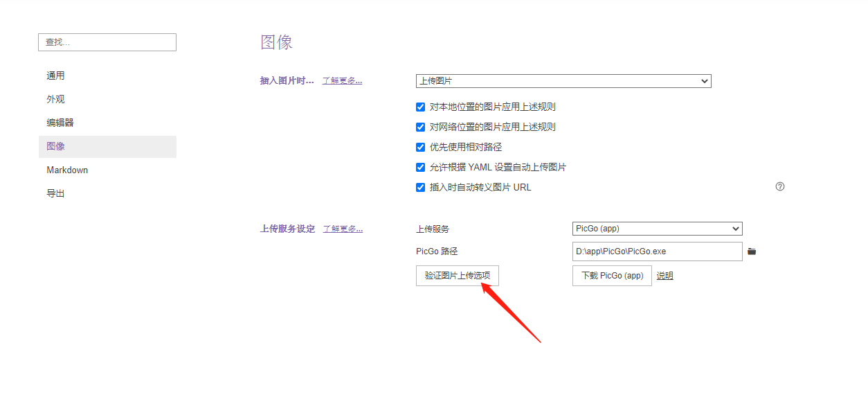868x406 pixels.
Task: Click 下载 PicGo (app) button
Action: tap(612, 276)
